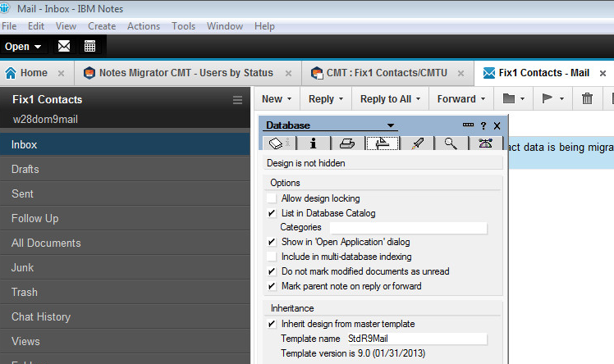Select the Design tab in Database properties
Screen dimensions: 614x364
[x=383, y=143]
